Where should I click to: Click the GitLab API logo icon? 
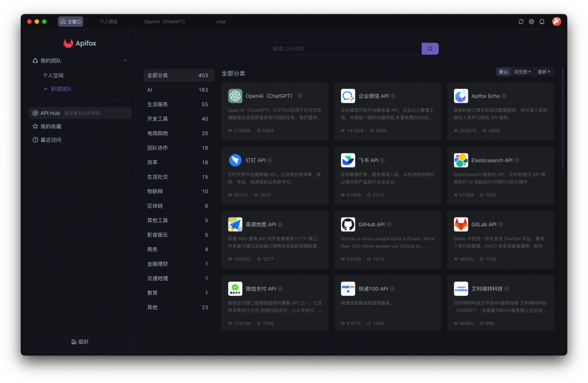coord(461,225)
